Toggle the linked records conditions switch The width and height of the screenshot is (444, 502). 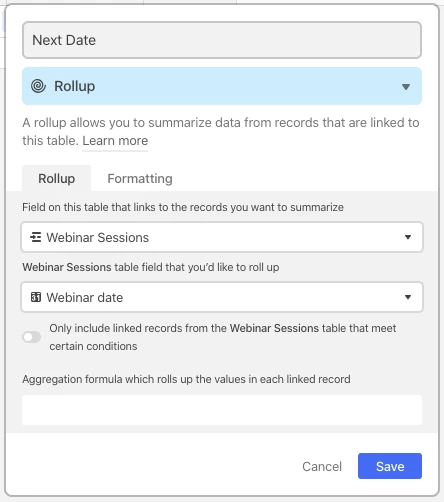[32, 337]
